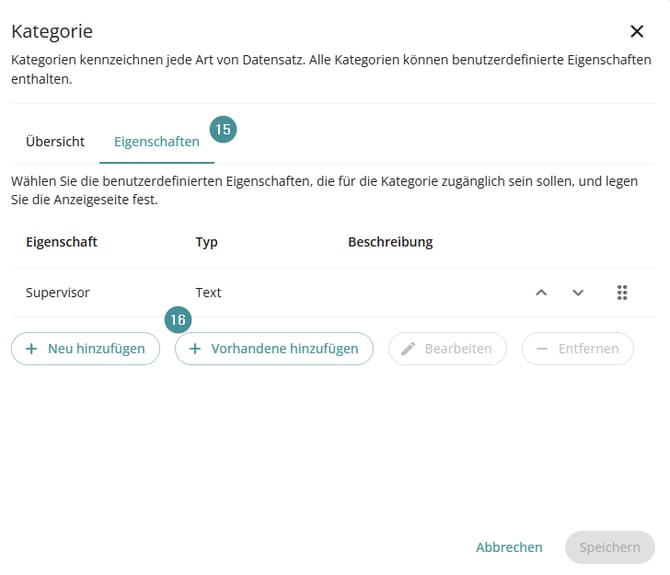Viewport: 670px width, 575px height.
Task: Click the Eigenschaft column header
Action: pos(62,242)
